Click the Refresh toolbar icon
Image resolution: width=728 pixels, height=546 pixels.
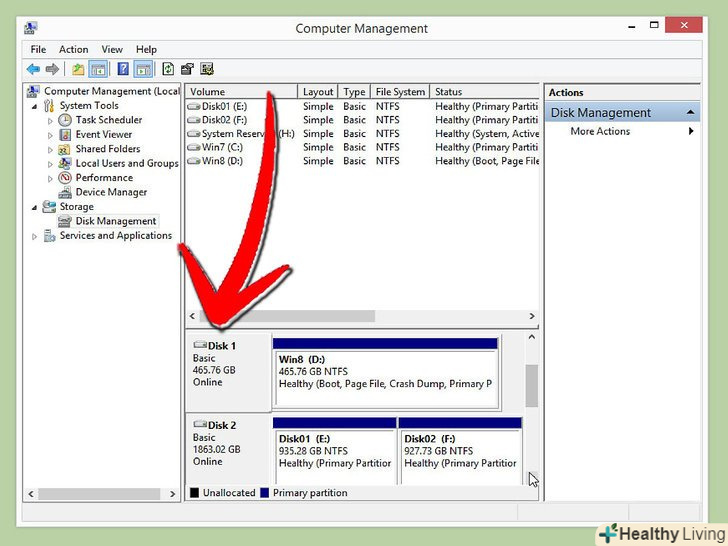click(168, 69)
